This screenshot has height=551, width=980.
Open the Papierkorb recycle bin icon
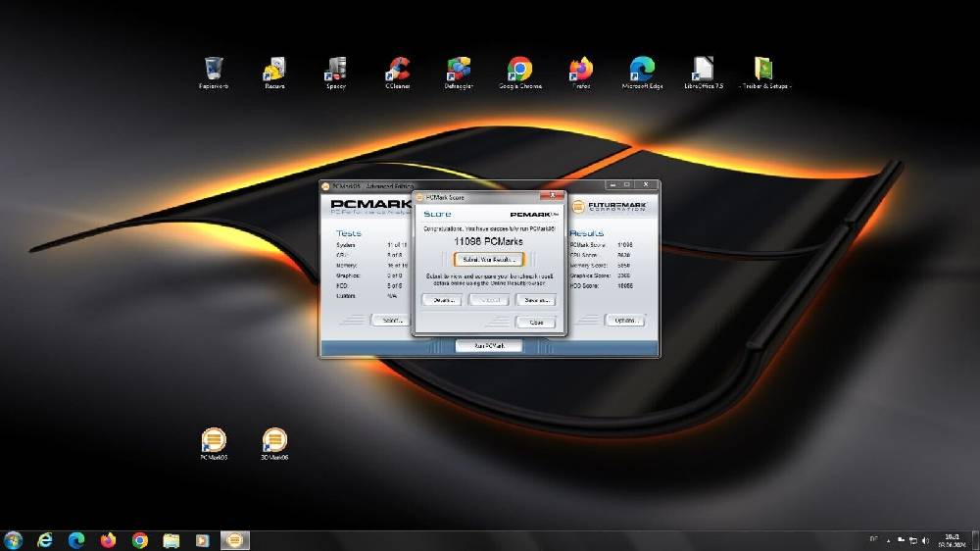click(x=213, y=73)
